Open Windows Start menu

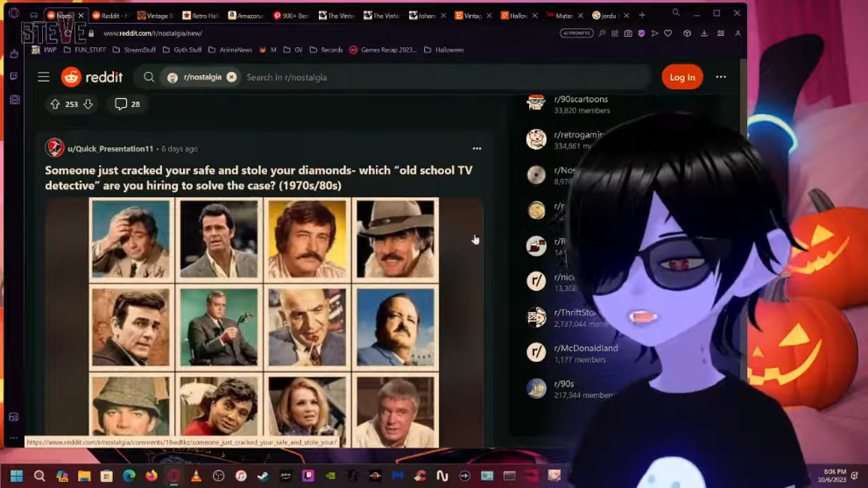(x=17, y=476)
